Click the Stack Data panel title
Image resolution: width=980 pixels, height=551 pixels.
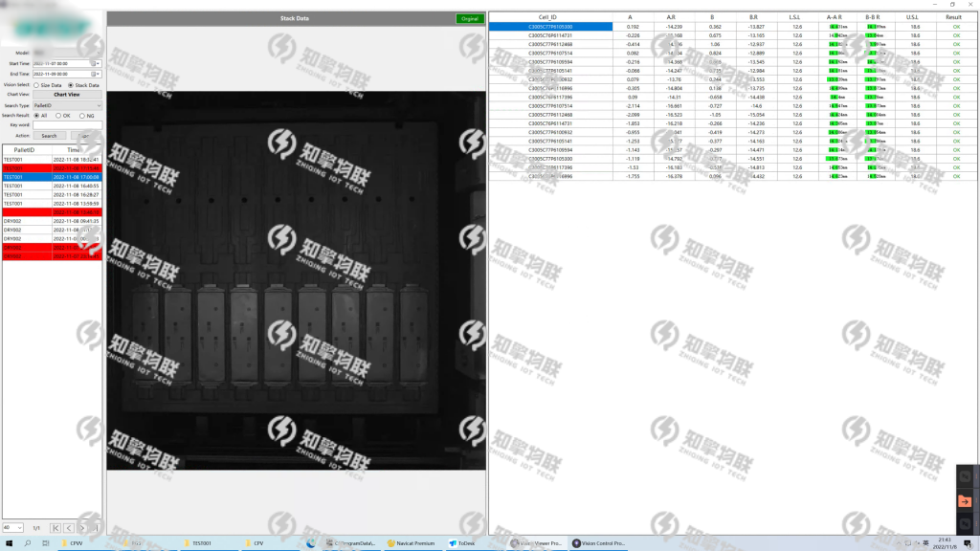click(295, 19)
